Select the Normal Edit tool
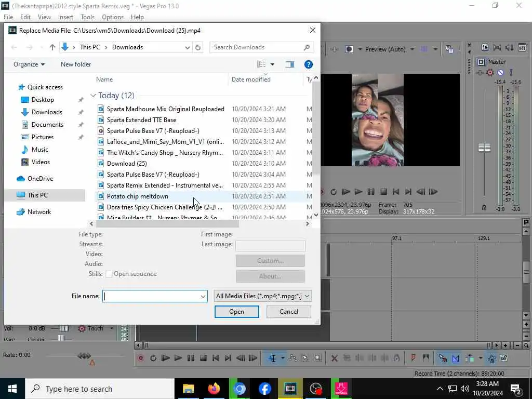 272,358
